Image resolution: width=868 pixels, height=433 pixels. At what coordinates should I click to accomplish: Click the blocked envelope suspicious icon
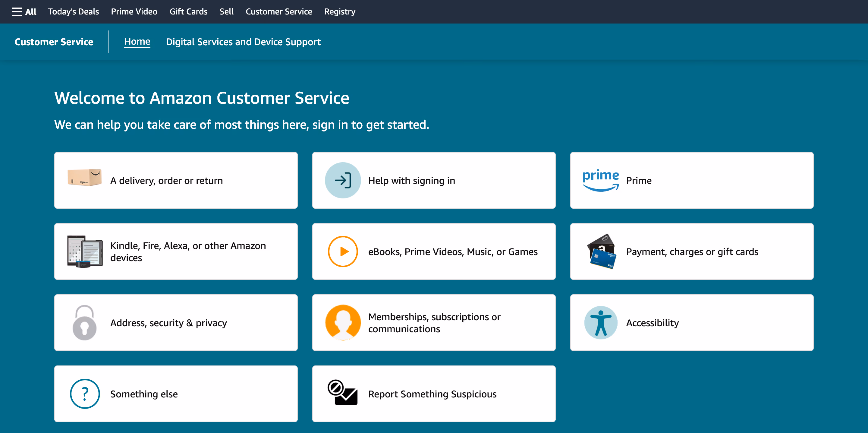(x=342, y=393)
